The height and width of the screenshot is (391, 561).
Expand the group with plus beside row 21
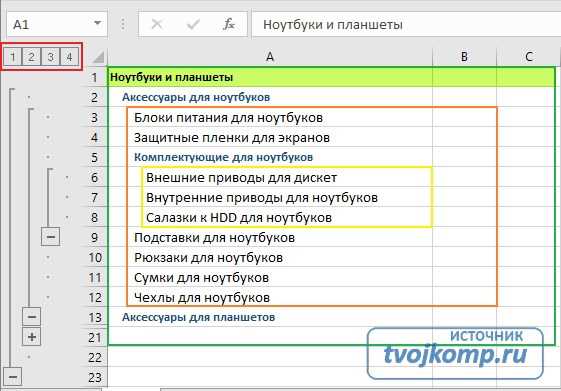[x=31, y=337]
